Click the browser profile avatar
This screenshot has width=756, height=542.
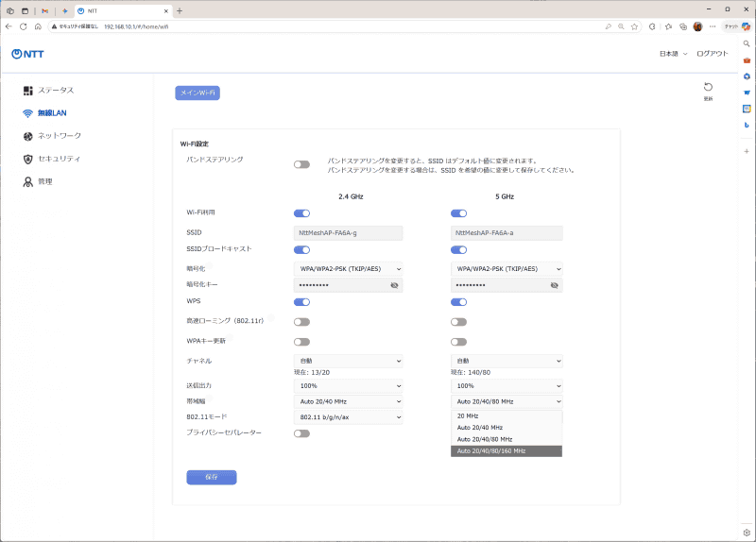click(697, 26)
